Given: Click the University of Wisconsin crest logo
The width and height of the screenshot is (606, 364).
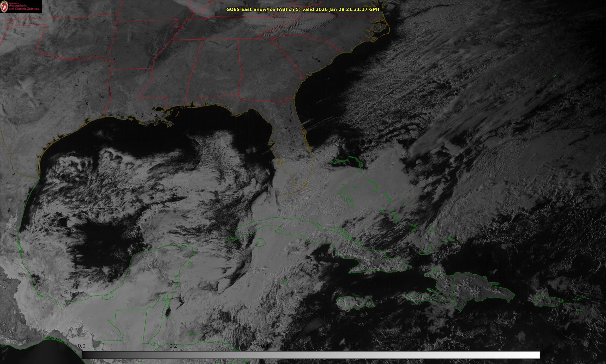Looking at the screenshot, I should coord(4,6).
